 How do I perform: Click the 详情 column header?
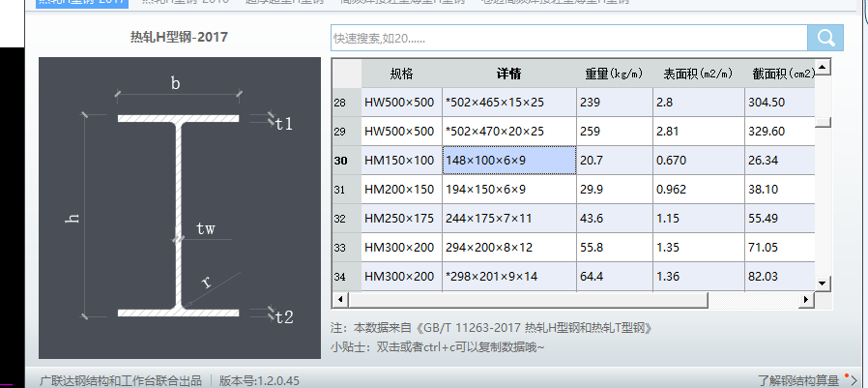(509, 74)
